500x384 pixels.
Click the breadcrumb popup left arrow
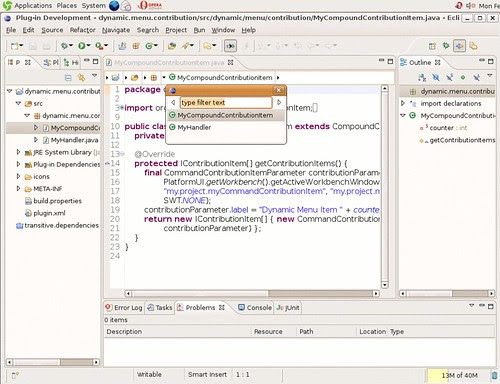[173, 102]
